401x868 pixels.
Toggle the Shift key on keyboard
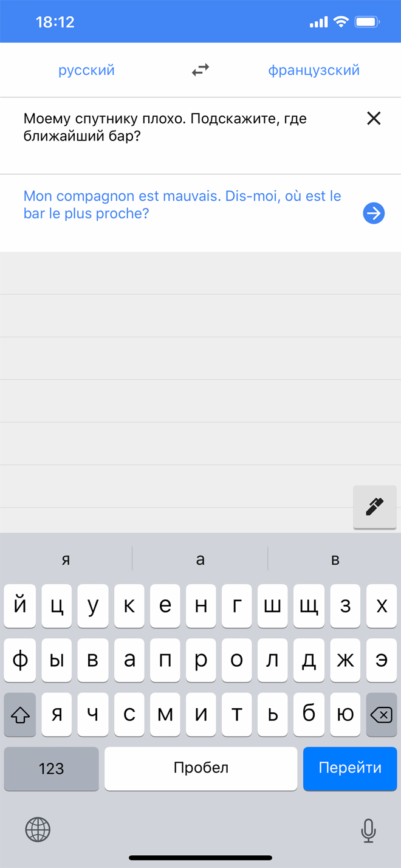tap(20, 715)
